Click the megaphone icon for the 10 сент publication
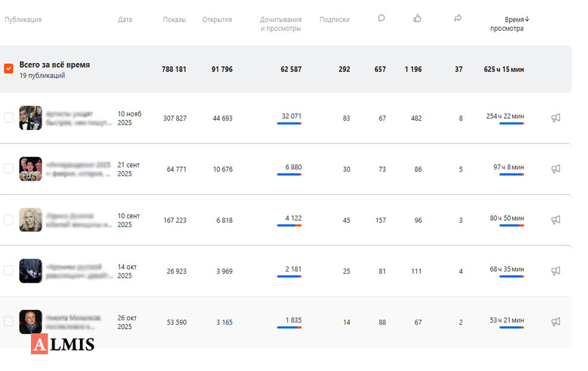The image size is (588, 371). tap(555, 220)
